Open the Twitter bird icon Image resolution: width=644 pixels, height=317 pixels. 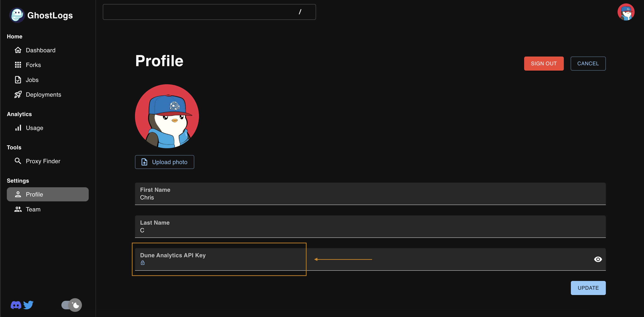point(29,305)
